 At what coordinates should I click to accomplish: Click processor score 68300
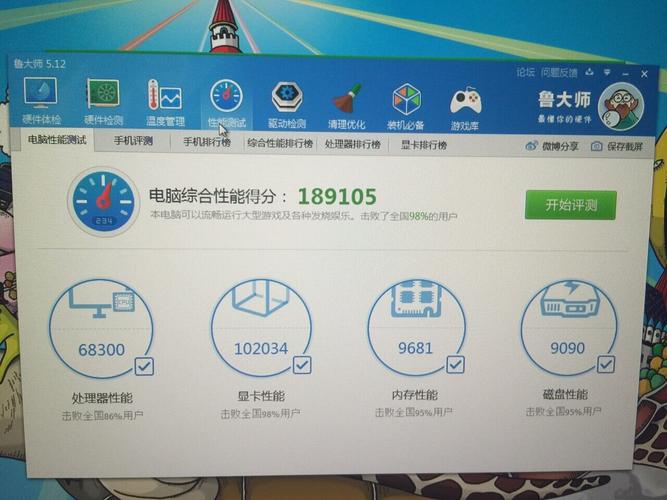click(101, 350)
